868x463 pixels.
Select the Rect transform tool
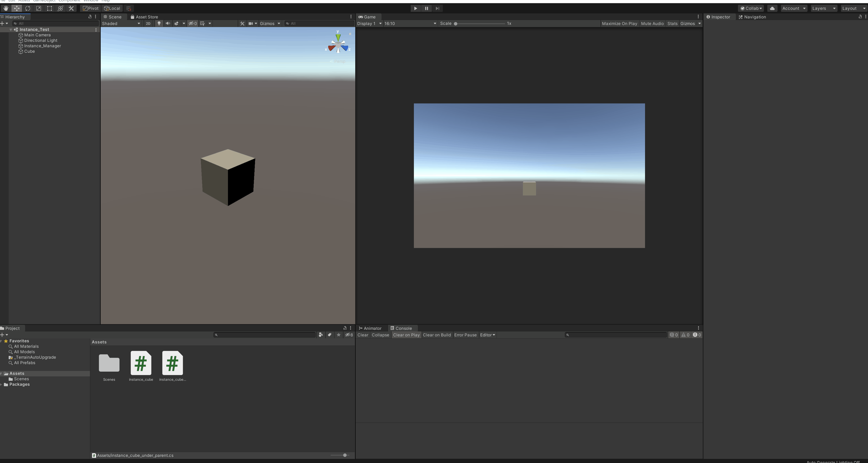50,8
